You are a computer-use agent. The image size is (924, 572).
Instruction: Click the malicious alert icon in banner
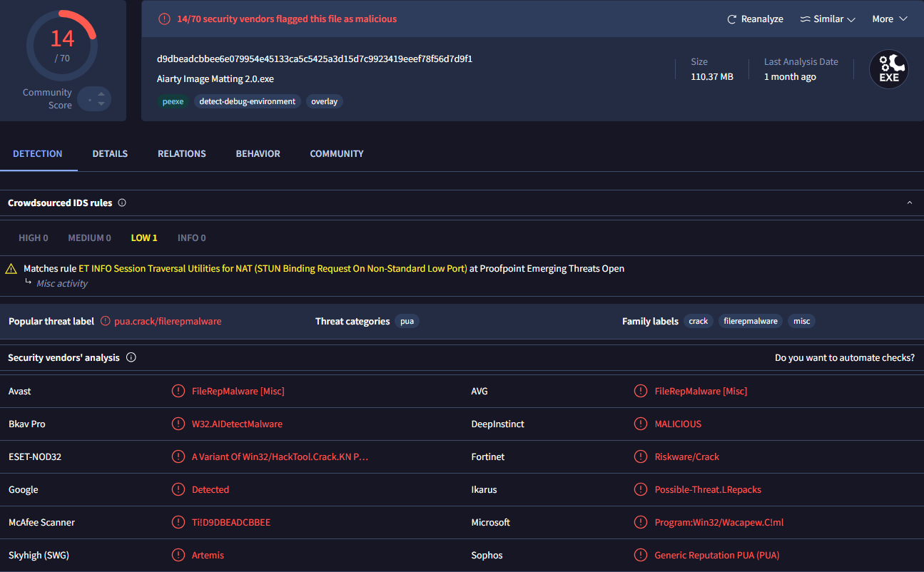(x=164, y=19)
